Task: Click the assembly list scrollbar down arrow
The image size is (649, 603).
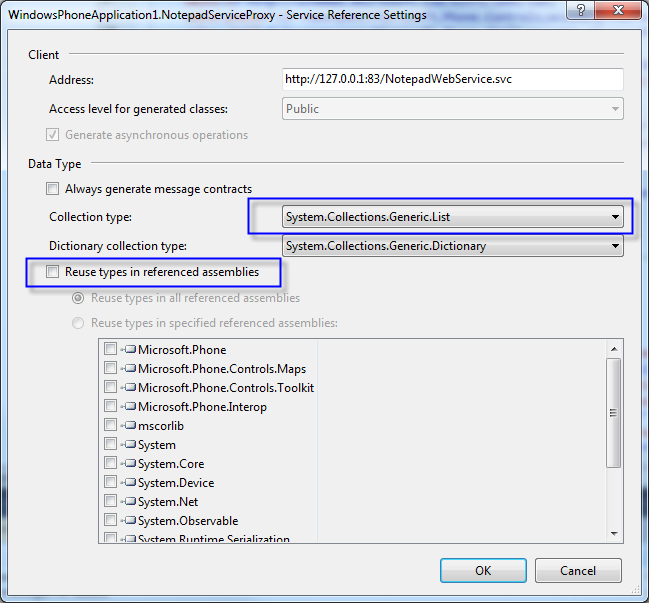Action: tap(614, 534)
